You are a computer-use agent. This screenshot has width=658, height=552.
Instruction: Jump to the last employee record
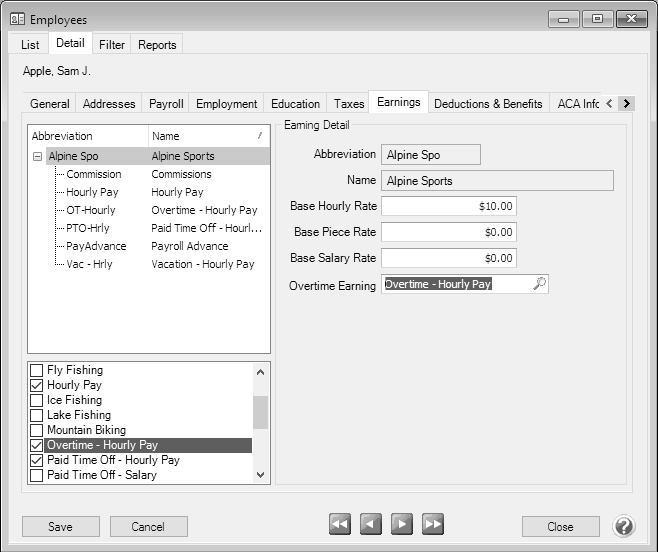[432, 525]
